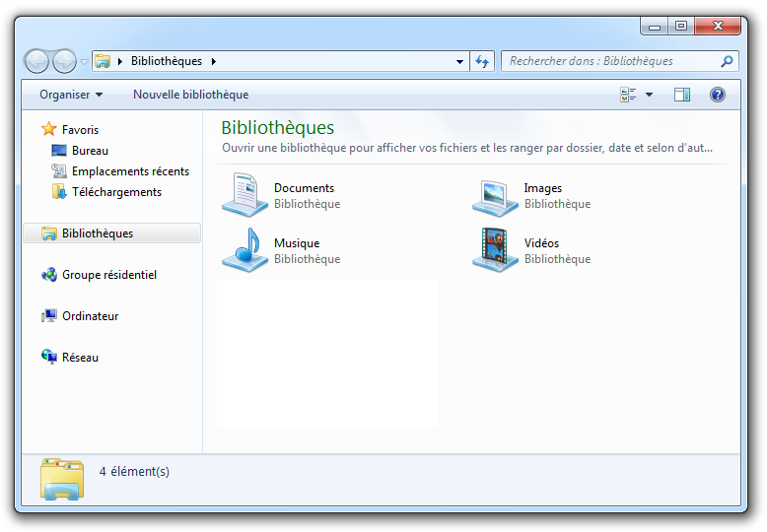Image resolution: width=767 pixels, height=532 pixels.
Task: Click the Réseau network icon
Action: 49,357
